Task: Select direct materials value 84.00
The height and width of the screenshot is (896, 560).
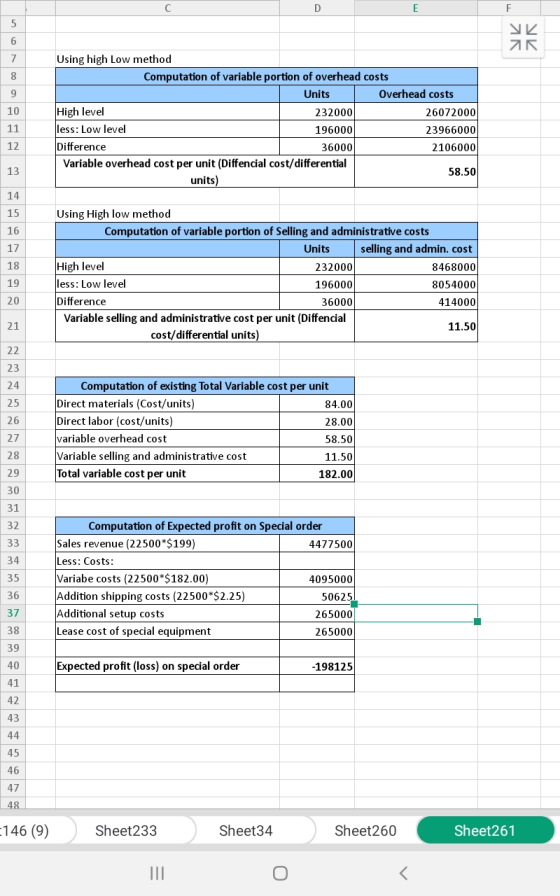Action: 317,403
